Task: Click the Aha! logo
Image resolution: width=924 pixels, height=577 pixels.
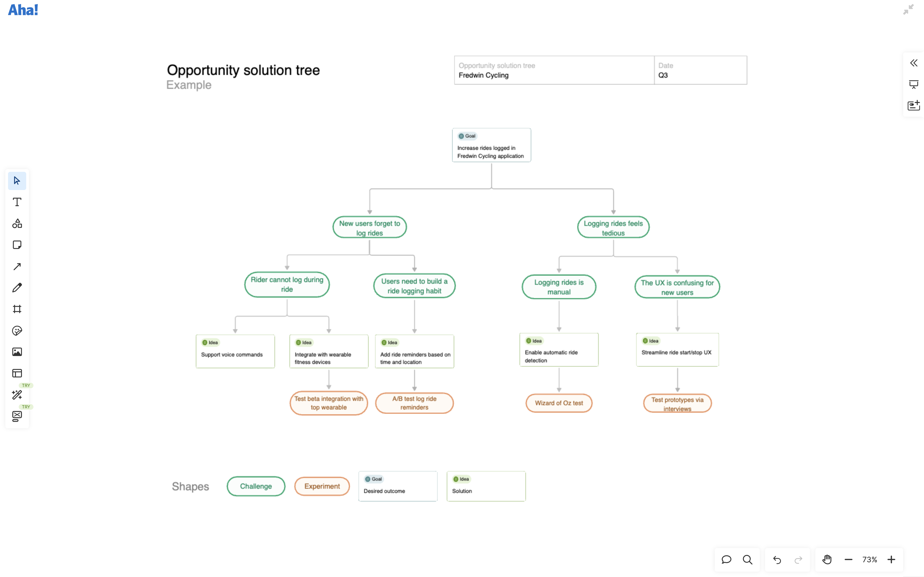Action: pyautogui.click(x=23, y=10)
